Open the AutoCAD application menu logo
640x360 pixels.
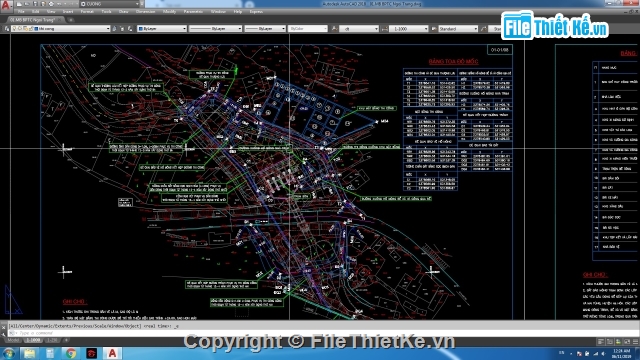pos(6,5)
